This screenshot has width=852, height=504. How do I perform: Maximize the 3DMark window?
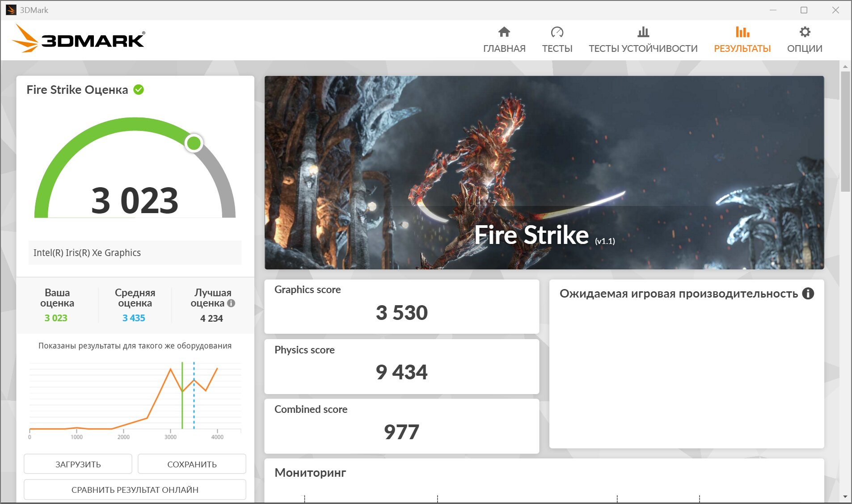click(x=804, y=10)
